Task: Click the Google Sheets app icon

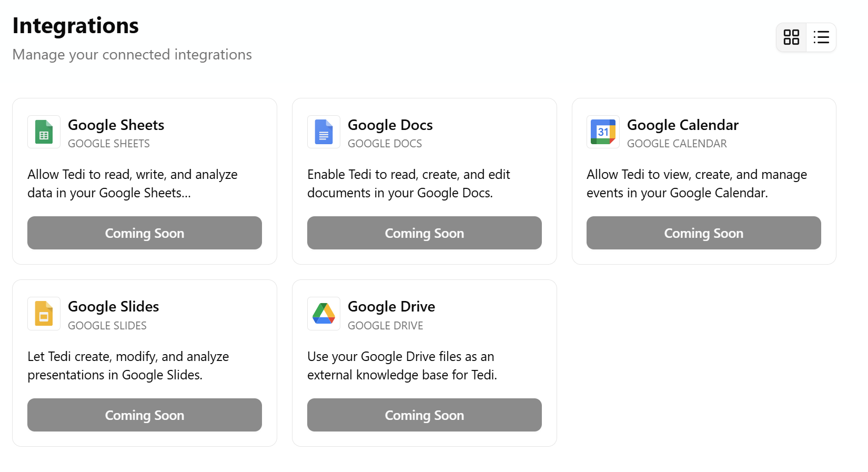Action: [x=44, y=132]
